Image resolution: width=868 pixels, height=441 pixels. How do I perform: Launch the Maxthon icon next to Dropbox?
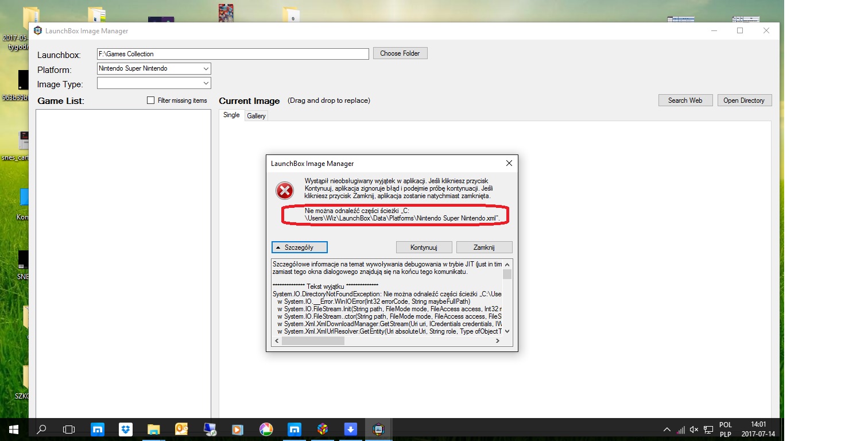(98, 429)
